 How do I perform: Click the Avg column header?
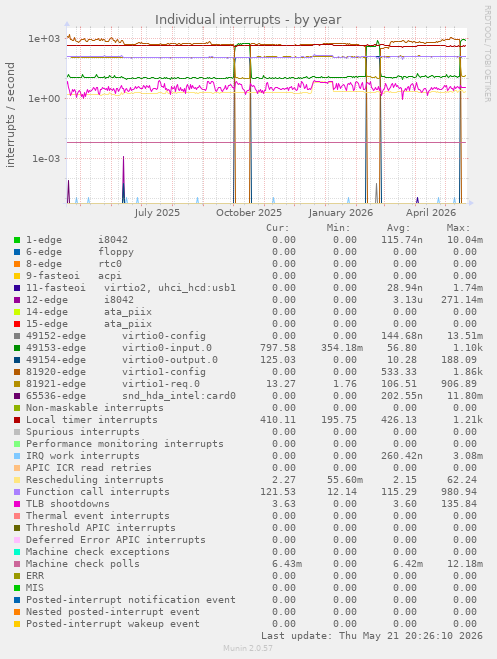[398, 228]
